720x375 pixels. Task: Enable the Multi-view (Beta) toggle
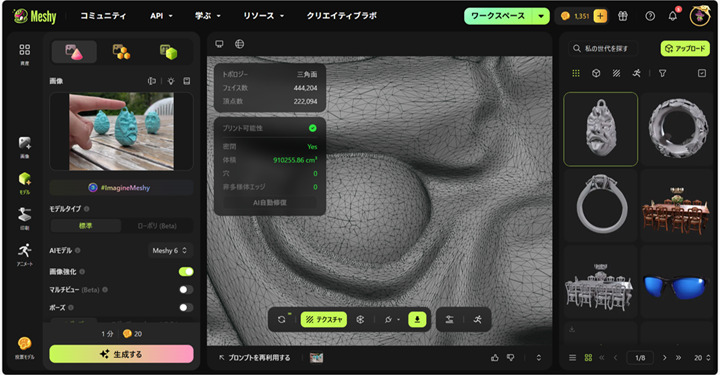click(186, 290)
